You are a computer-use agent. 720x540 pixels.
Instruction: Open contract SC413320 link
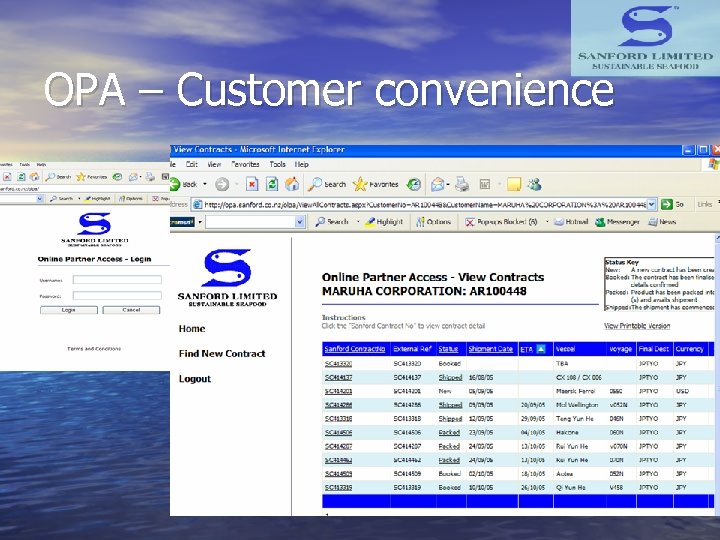pos(338,364)
